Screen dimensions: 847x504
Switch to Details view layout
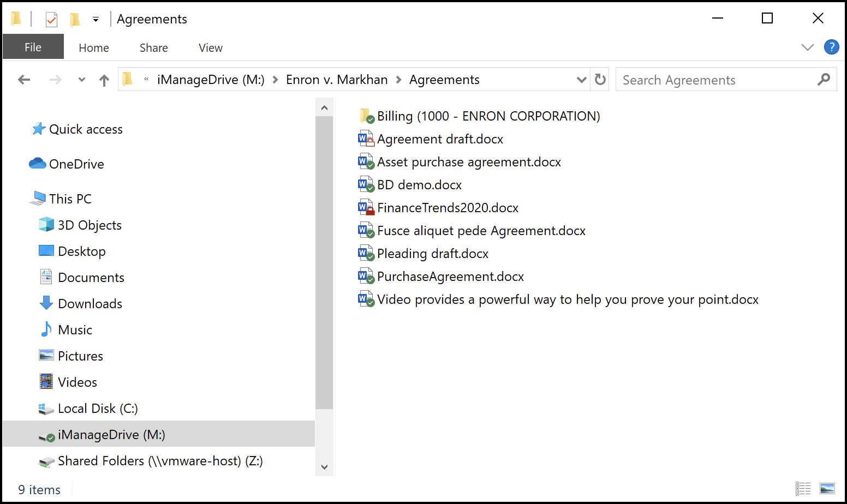coord(803,488)
